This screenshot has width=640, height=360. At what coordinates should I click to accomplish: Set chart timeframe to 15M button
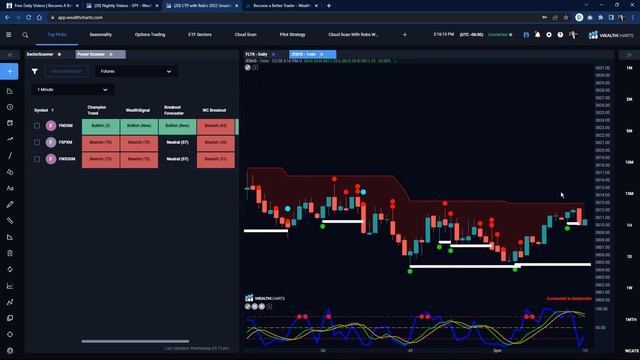[x=629, y=194]
